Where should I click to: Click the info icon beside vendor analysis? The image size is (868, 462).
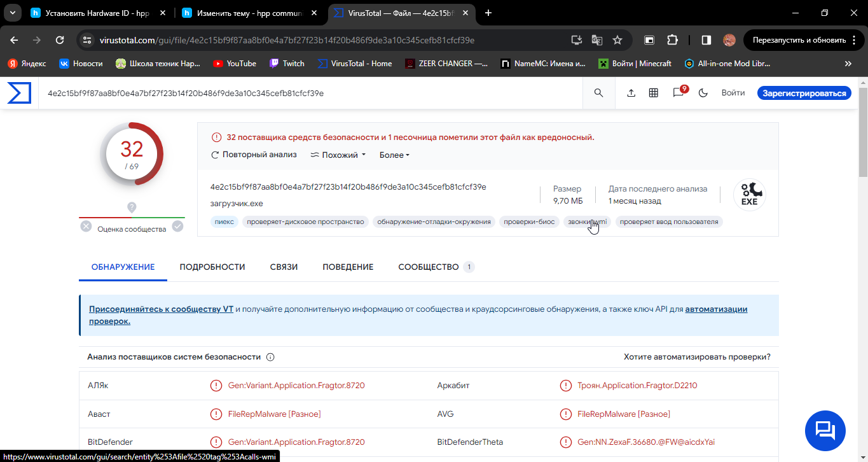[270, 357]
